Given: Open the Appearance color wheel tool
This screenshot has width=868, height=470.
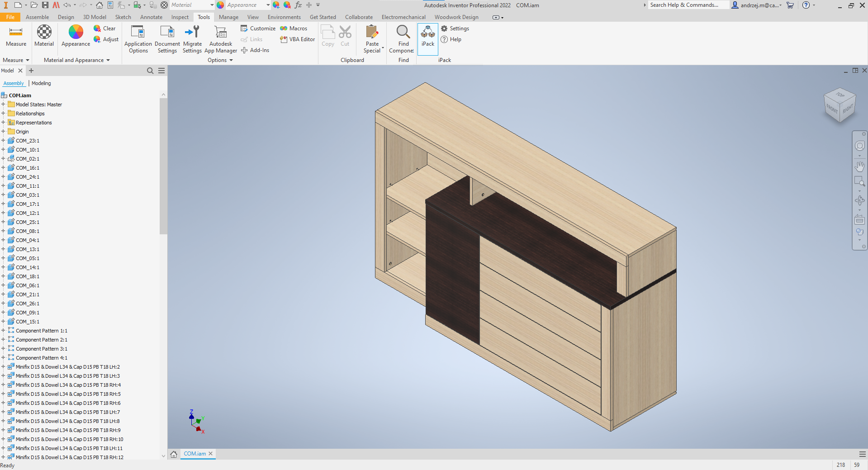Looking at the screenshot, I should coord(76,33).
